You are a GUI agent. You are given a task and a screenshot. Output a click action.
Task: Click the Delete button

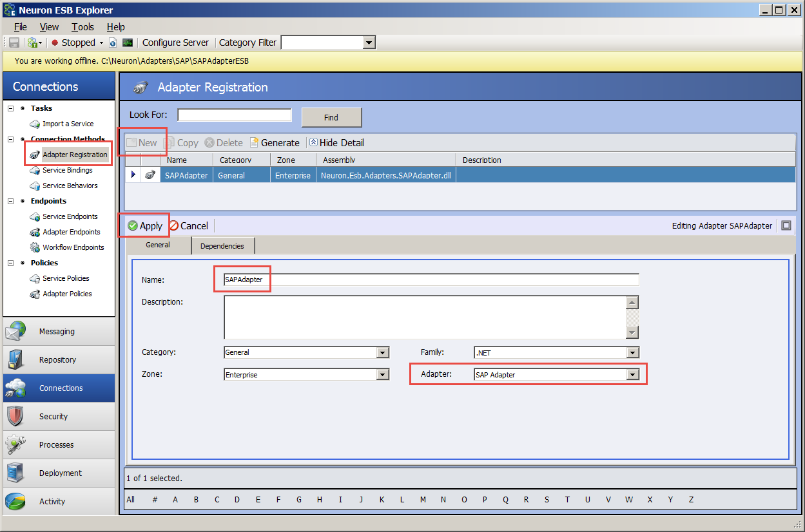(224, 143)
